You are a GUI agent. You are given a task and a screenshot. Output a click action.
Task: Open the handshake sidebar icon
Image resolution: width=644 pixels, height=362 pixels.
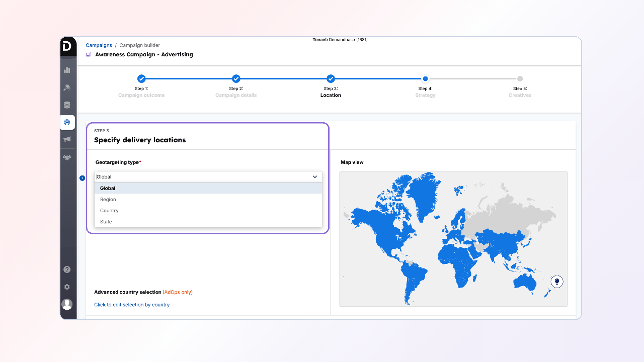(x=67, y=157)
